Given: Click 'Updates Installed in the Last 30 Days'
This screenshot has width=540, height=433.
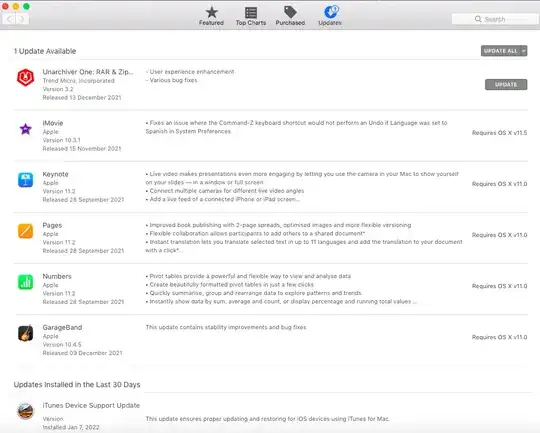Looking at the screenshot, I should (77, 384).
